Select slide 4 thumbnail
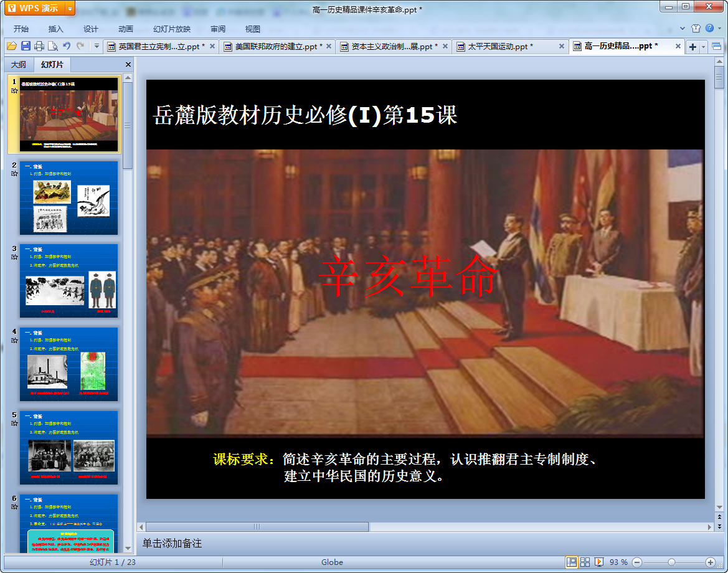728x573 pixels. pyautogui.click(x=69, y=364)
